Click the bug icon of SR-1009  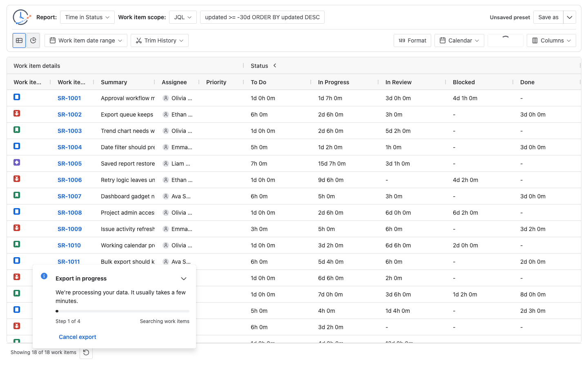coord(17,228)
